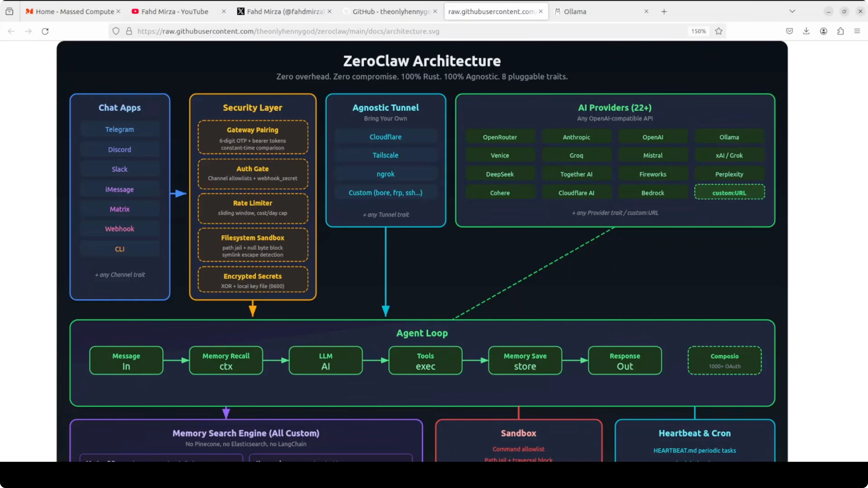
Task: Switch to Fahd Mirza YouTube tab
Action: [175, 12]
